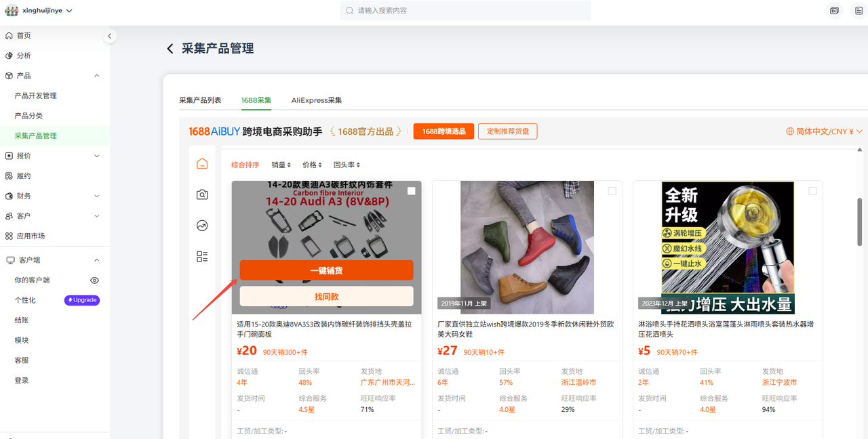The height and width of the screenshot is (439, 868).
Task: Open the shower head product title
Action: [726, 329]
